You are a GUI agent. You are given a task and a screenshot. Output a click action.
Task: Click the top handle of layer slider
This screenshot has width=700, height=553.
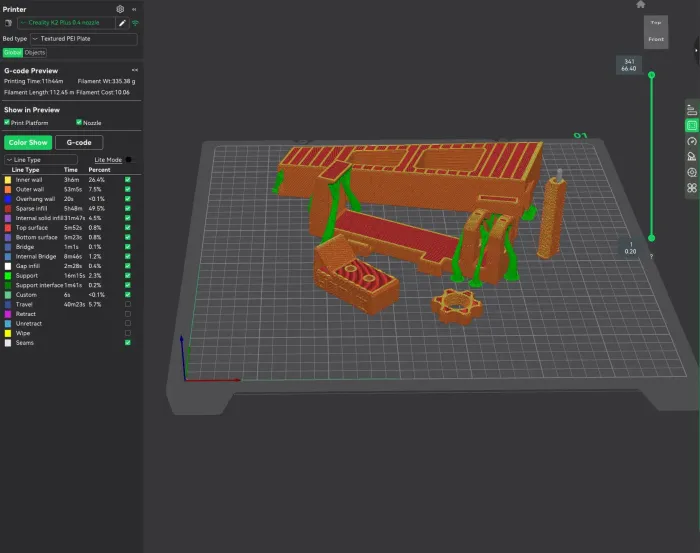tap(652, 75)
